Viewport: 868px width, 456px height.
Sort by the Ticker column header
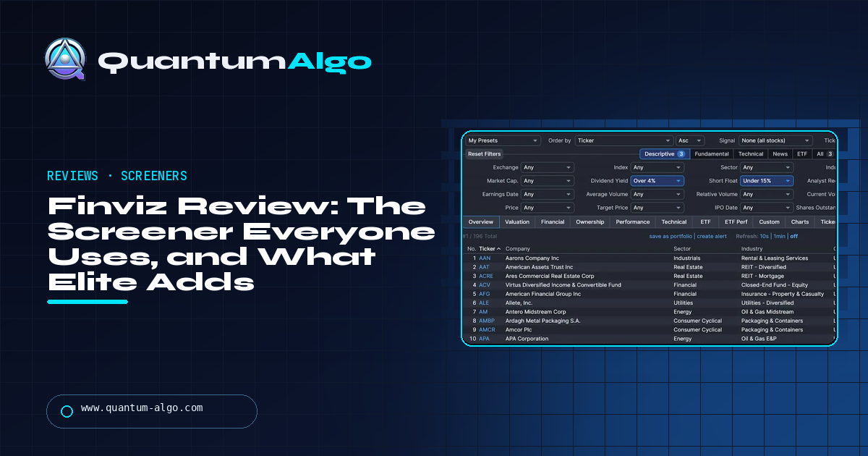(490, 249)
